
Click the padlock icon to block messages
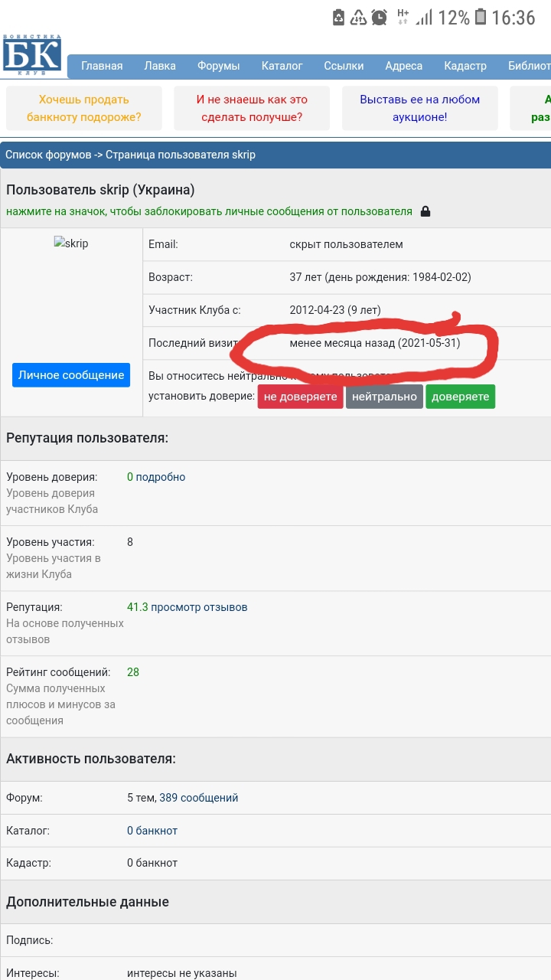[x=425, y=211]
